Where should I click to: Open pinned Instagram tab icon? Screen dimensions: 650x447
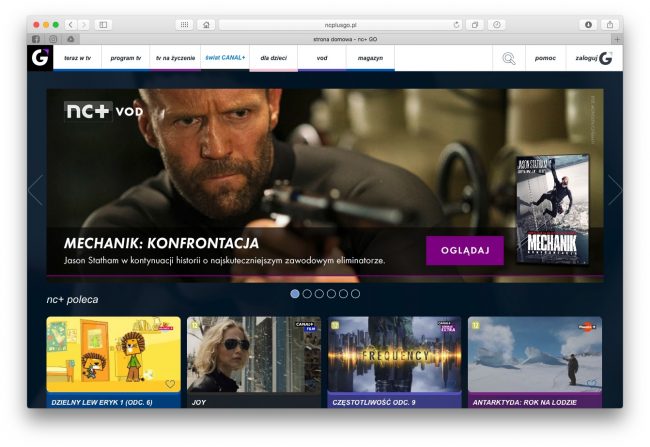[x=53, y=39]
